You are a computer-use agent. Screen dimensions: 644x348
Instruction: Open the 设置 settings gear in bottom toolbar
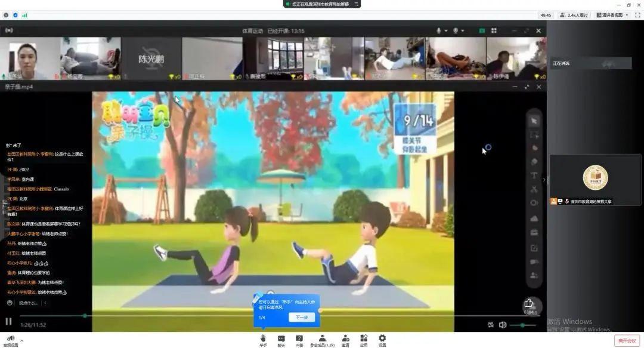coord(382,339)
